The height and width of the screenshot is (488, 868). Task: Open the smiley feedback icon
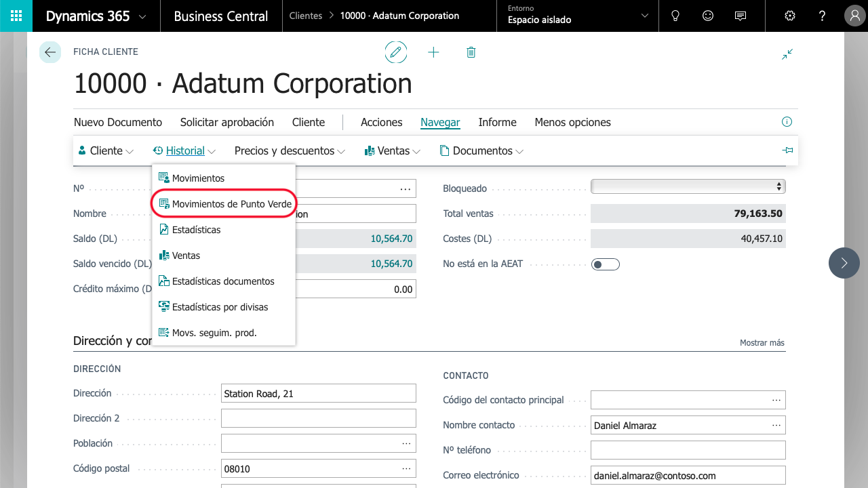click(708, 16)
